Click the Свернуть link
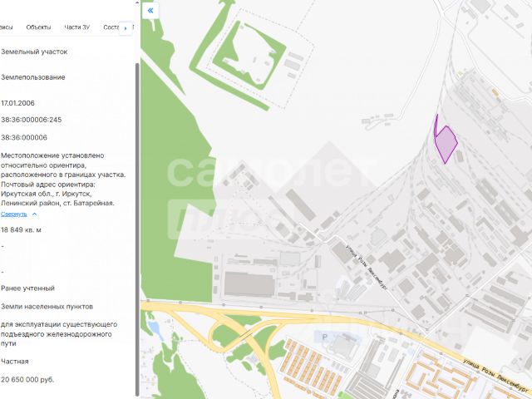 (x=13, y=214)
